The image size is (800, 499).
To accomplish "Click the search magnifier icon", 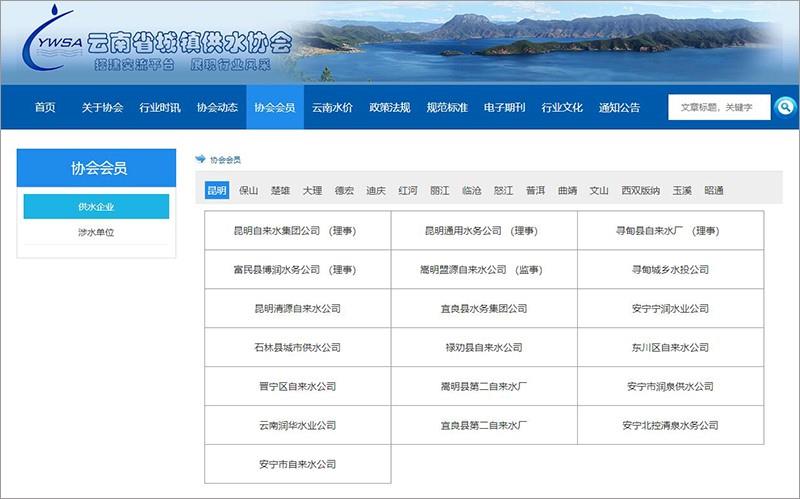I will [x=785, y=107].
